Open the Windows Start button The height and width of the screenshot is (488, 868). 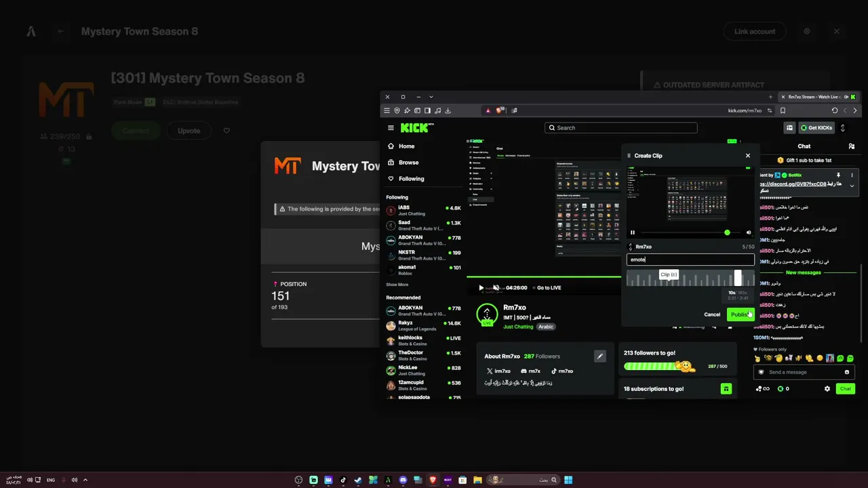(568, 480)
